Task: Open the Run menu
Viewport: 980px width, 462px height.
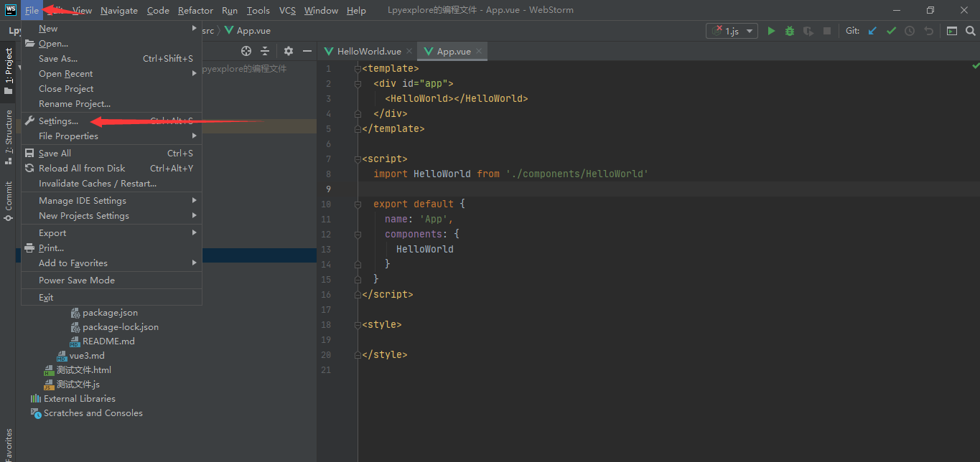Action: coord(230,10)
